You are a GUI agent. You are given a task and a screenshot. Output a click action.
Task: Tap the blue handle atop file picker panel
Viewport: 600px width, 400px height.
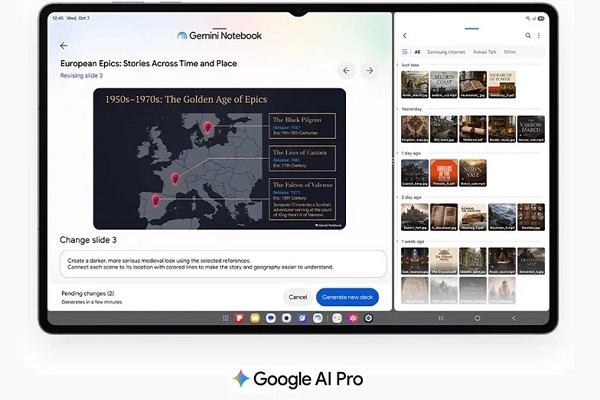(x=471, y=28)
